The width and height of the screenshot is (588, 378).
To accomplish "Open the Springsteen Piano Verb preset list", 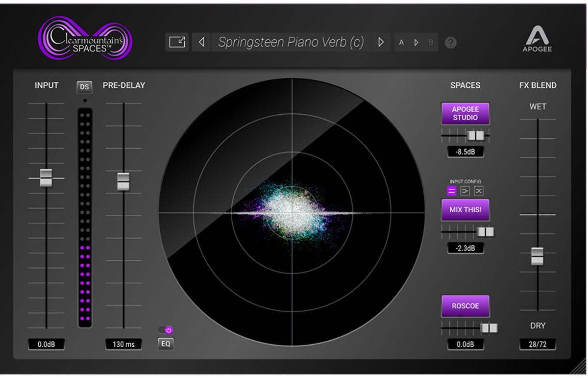I will click(291, 42).
